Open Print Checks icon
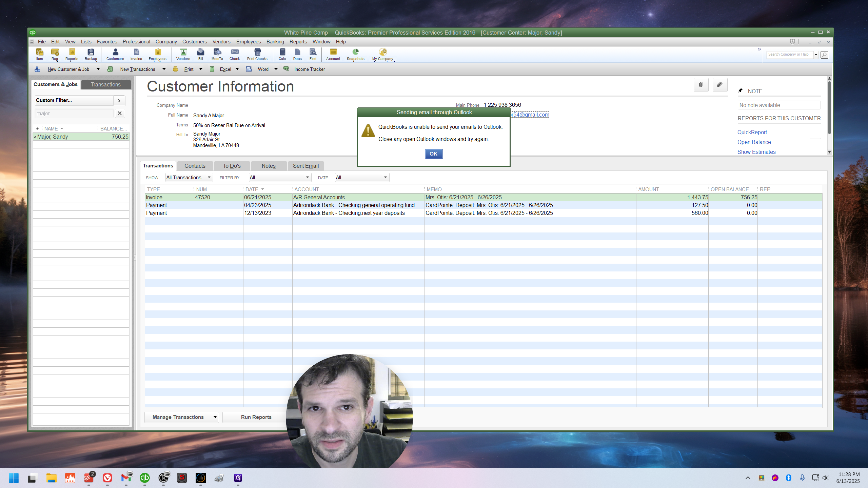 (x=257, y=54)
